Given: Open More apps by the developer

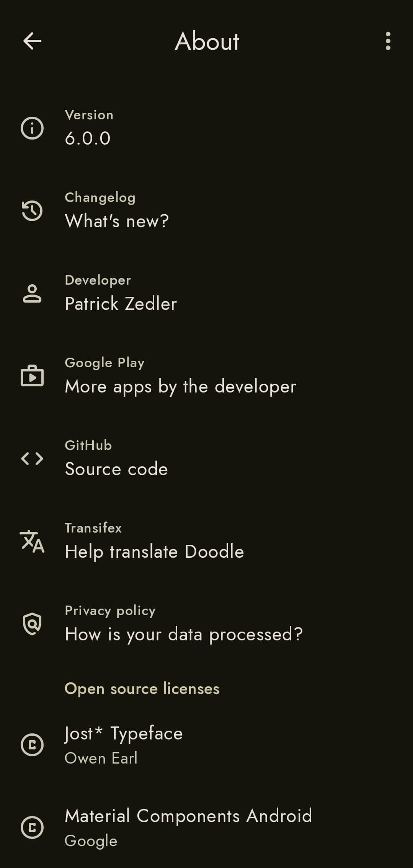Looking at the screenshot, I should 180,386.
